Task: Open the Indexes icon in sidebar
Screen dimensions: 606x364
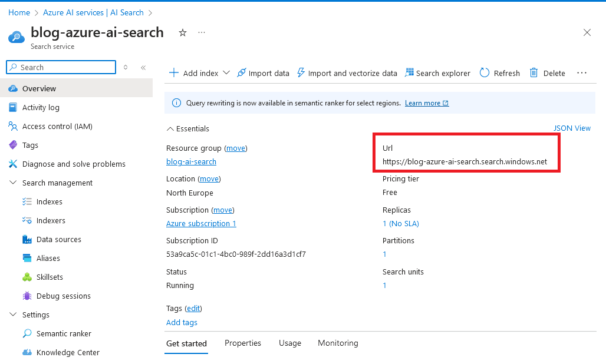Action: coord(27,201)
